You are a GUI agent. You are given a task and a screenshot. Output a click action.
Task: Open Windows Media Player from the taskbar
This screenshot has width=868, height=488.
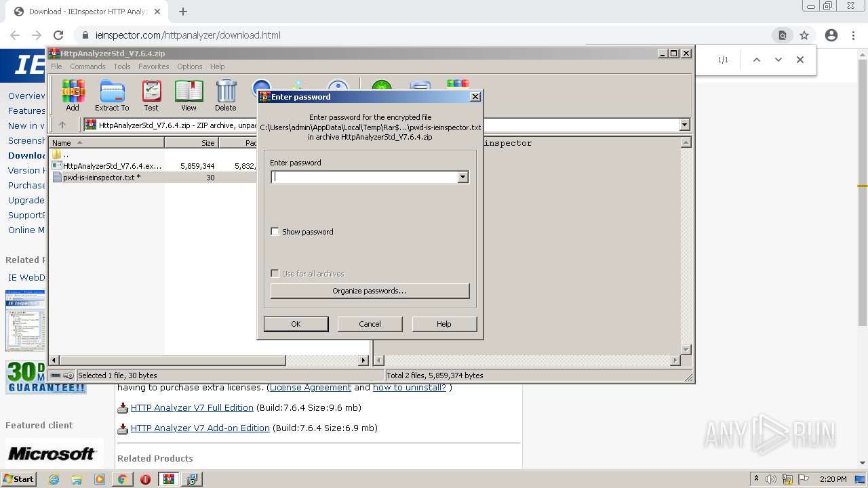tap(100, 479)
